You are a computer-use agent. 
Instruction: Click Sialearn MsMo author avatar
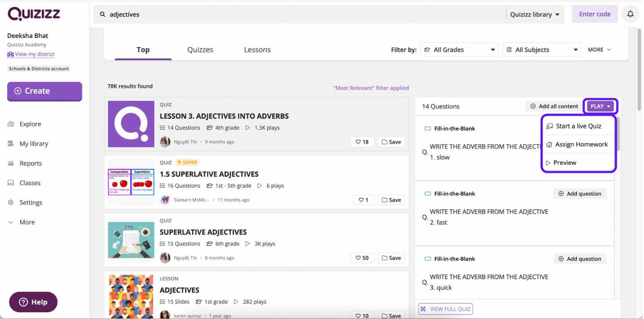pyautogui.click(x=165, y=200)
